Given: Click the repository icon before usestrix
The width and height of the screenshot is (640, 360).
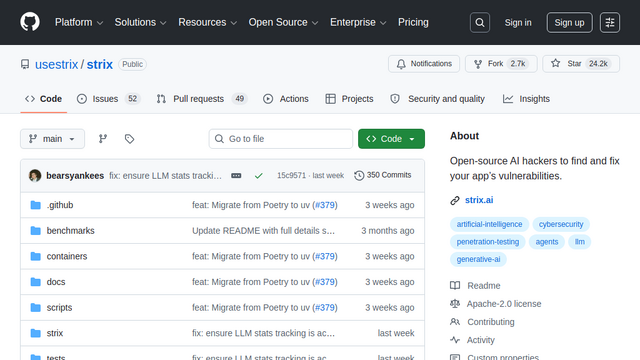Looking at the screenshot, I should pos(25,64).
